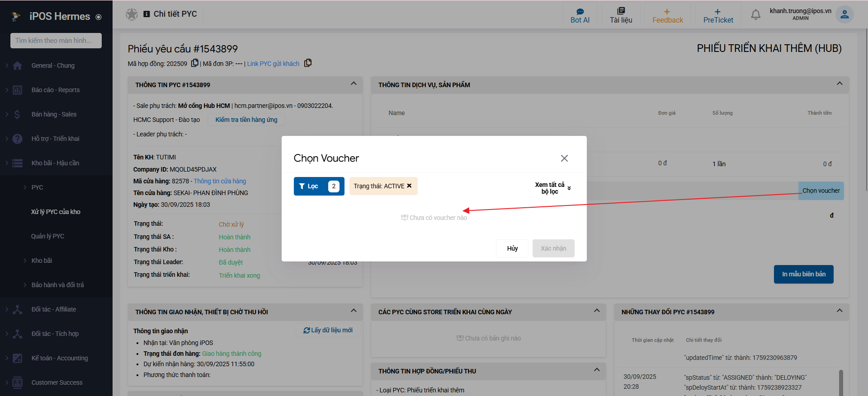Screen dimensions: 868x396
Task: Close the Chọn Voucher dialog
Action: (564, 158)
